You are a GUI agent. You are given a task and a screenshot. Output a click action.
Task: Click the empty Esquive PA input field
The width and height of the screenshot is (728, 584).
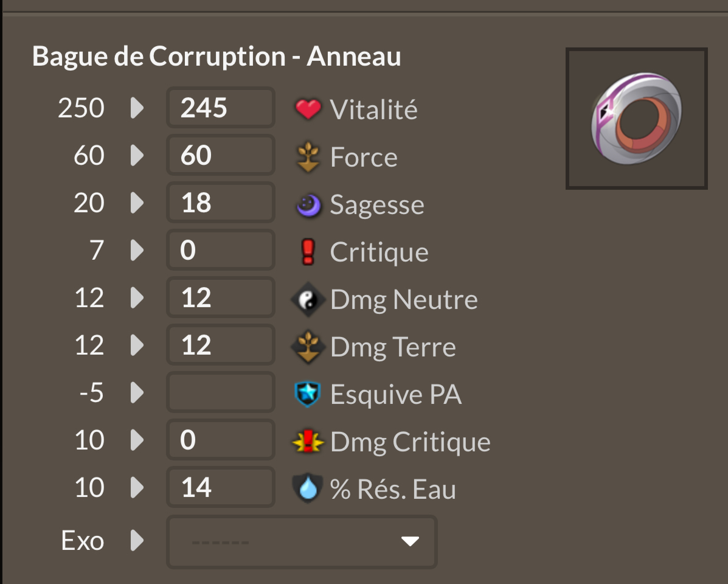click(221, 392)
